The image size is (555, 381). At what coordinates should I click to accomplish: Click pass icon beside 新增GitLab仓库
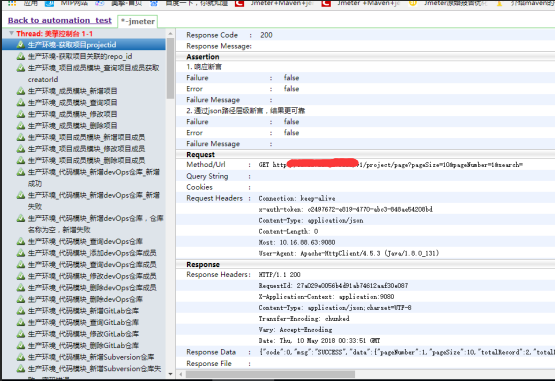tap(21, 311)
